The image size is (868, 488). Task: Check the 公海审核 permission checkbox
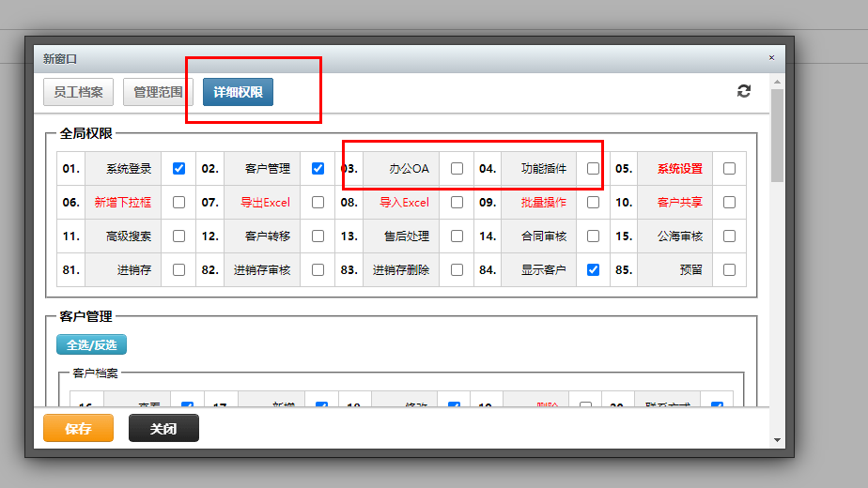pos(729,236)
